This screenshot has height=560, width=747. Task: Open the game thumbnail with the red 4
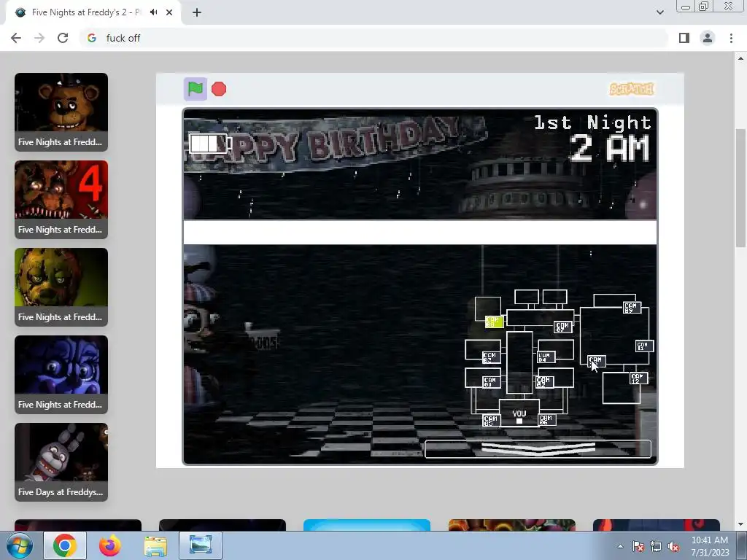tap(61, 200)
